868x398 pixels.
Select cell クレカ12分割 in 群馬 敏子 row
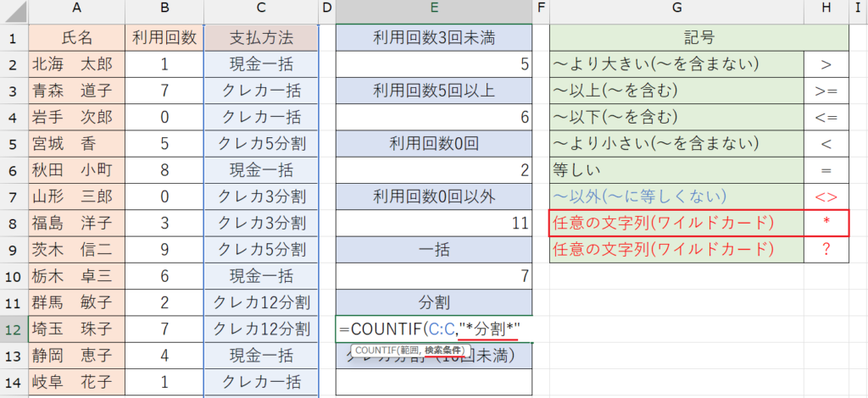click(x=261, y=303)
